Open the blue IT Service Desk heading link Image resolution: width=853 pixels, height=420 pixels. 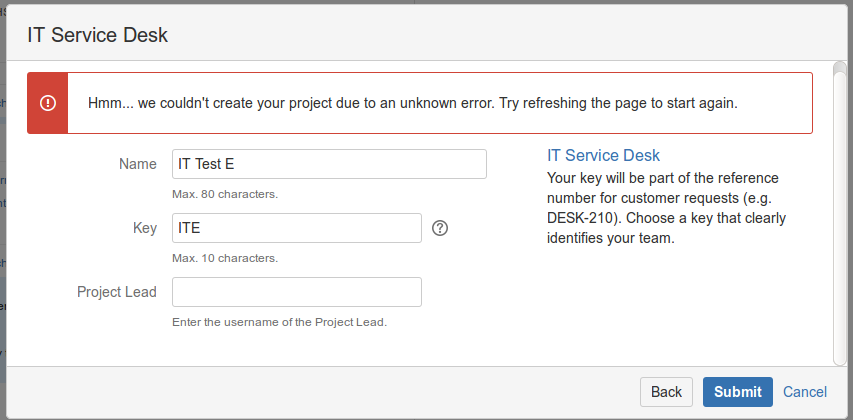coord(603,156)
